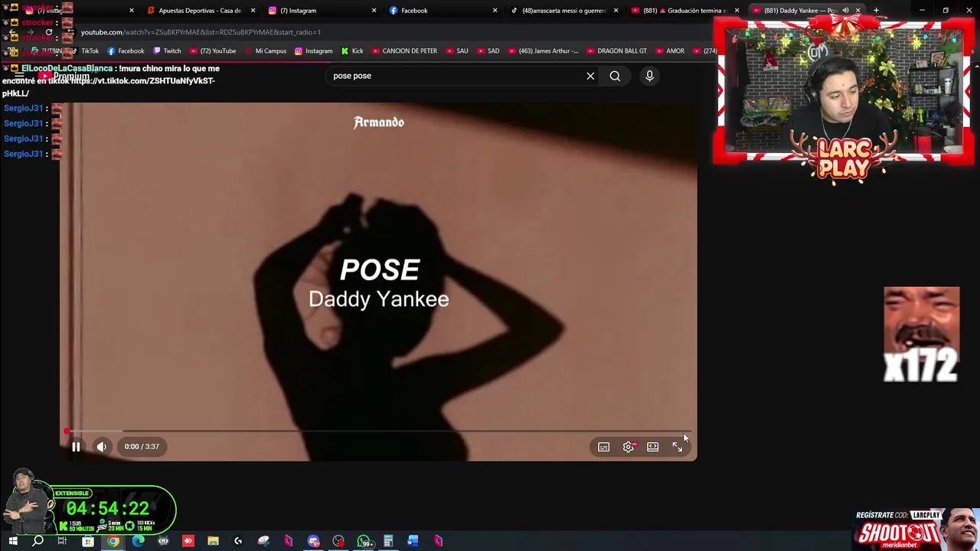
Task: Clear the search box with the X
Action: pos(590,76)
